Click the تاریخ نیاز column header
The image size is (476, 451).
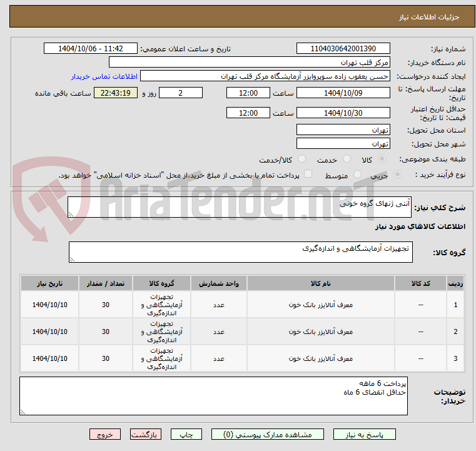tap(50, 283)
